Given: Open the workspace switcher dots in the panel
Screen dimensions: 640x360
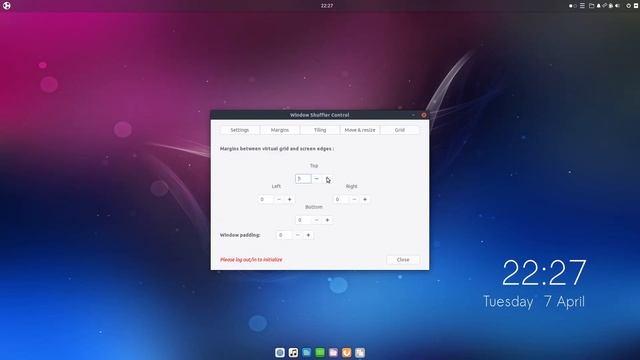Looking at the screenshot, I should pyautogui.click(x=573, y=6).
